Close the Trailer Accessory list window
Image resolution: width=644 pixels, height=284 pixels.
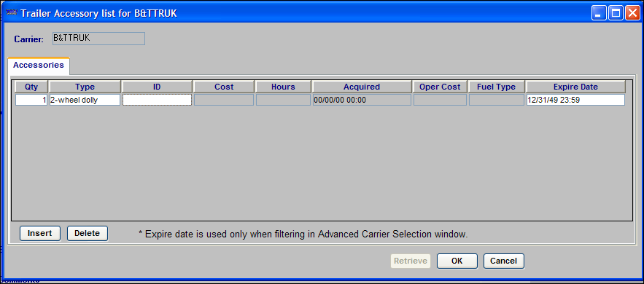coord(632,13)
